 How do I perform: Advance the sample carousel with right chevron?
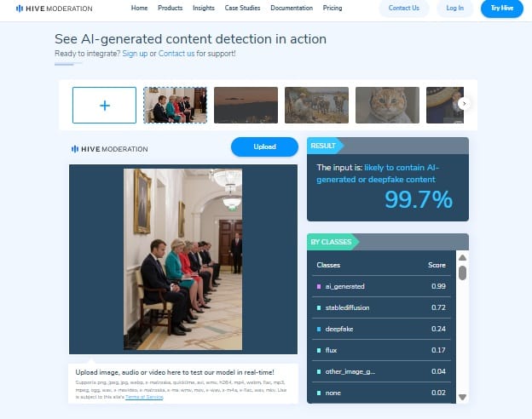(x=464, y=104)
